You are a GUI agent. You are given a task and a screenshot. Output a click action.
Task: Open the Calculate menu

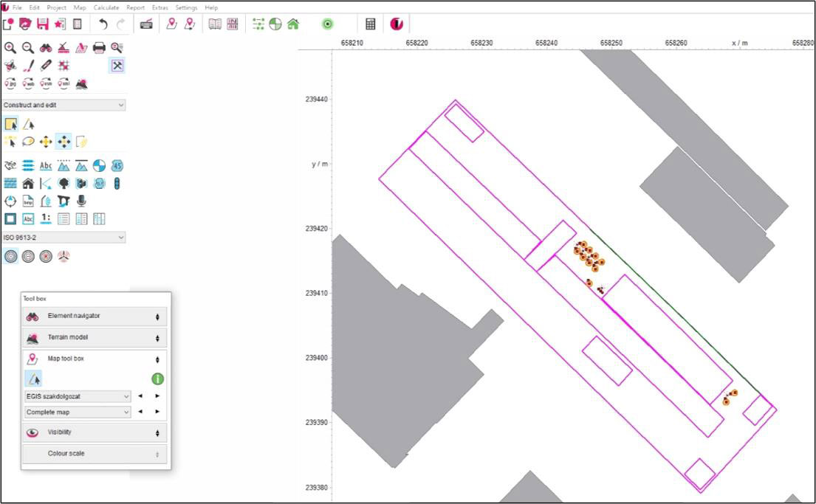(x=106, y=7)
